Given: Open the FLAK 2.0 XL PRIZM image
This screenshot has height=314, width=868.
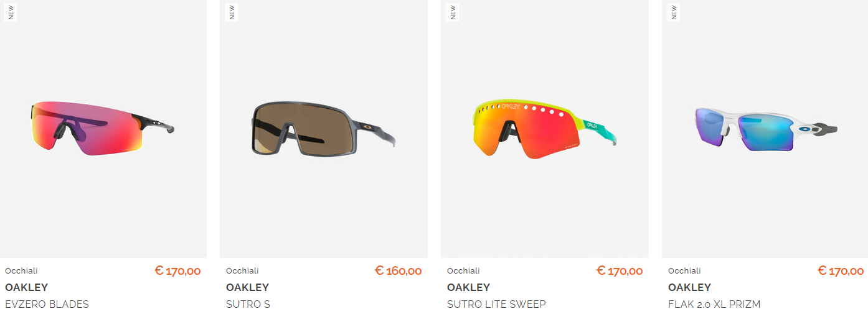Looking at the screenshot, I should [765, 129].
